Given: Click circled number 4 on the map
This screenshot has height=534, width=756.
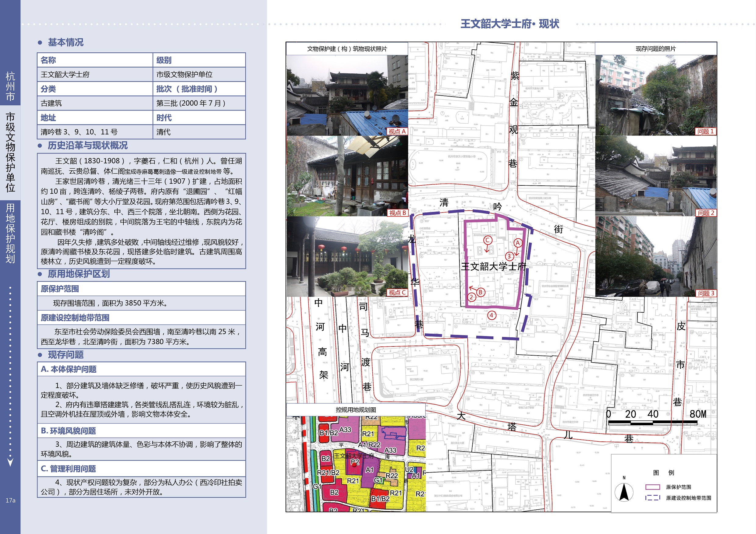Looking at the screenshot, I should click(492, 315).
